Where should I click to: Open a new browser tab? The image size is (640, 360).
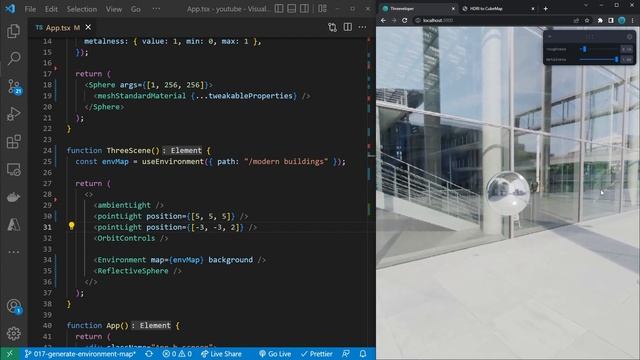click(545, 9)
